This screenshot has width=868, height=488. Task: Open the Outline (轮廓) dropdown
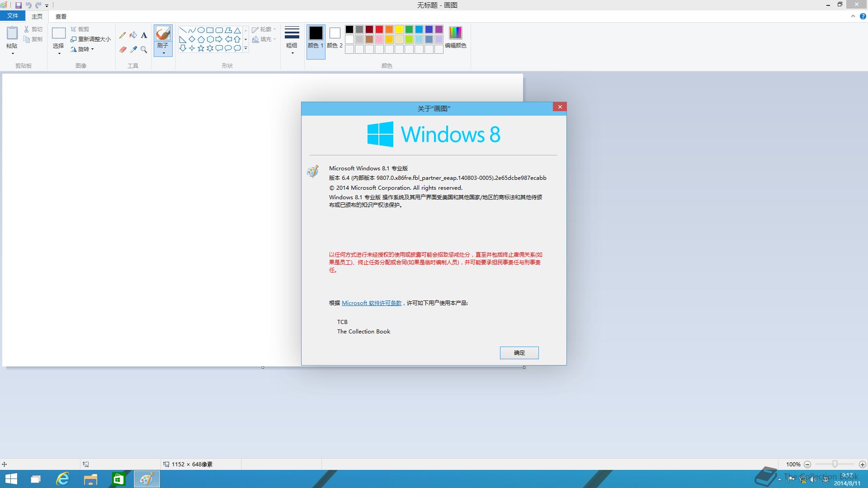click(264, 29)
